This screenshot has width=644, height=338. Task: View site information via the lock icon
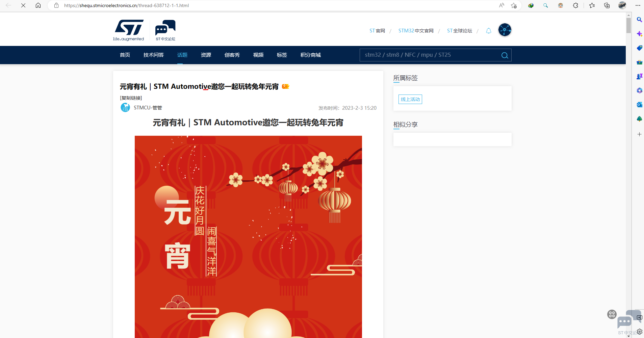pos(56,5)
